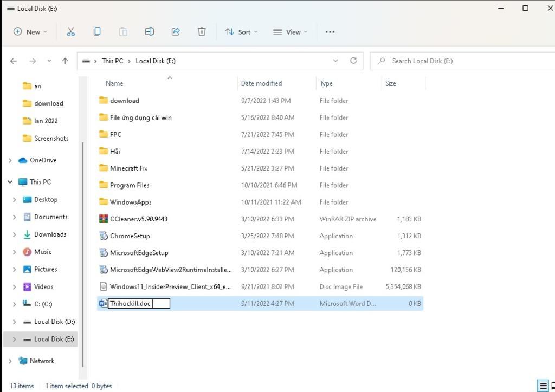Click the Share icon in toolbar
The width and height of the screenshot is (555, 392).
(176, 32)
